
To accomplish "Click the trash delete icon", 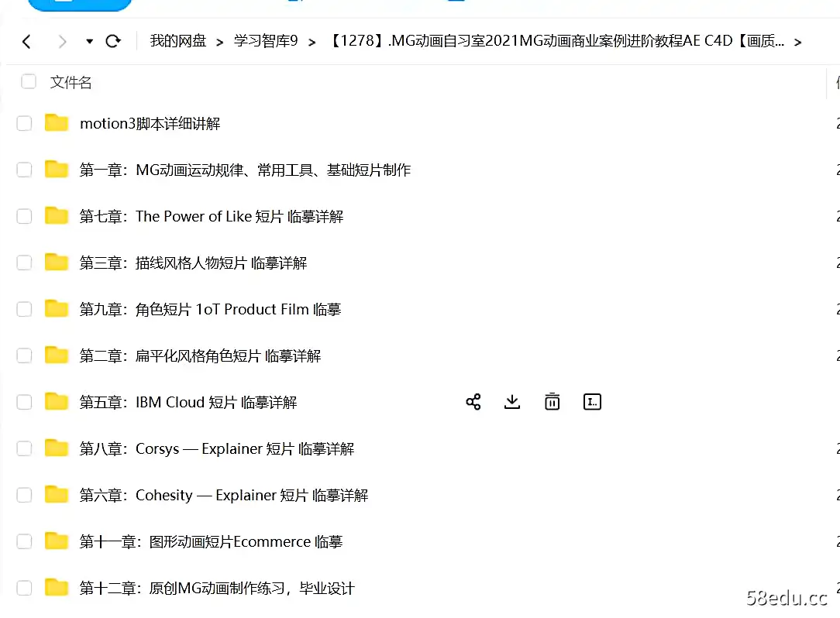I will pyautogui.click(x=552, y=401).
